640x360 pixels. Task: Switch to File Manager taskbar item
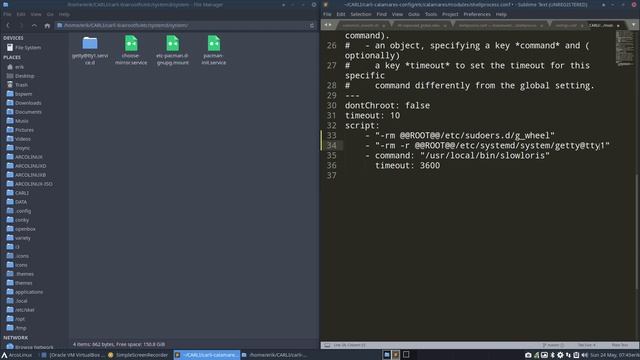[275, 355]
